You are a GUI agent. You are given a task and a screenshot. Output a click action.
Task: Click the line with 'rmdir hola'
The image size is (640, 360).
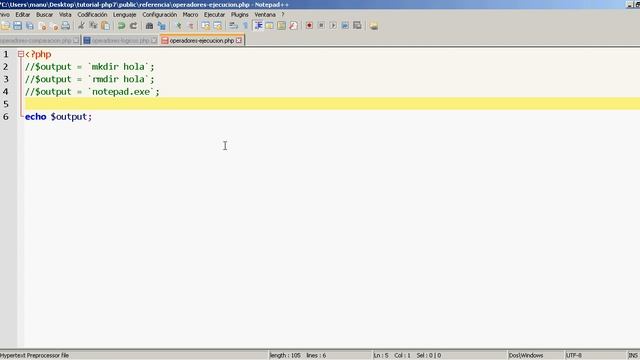coord(90,79)
